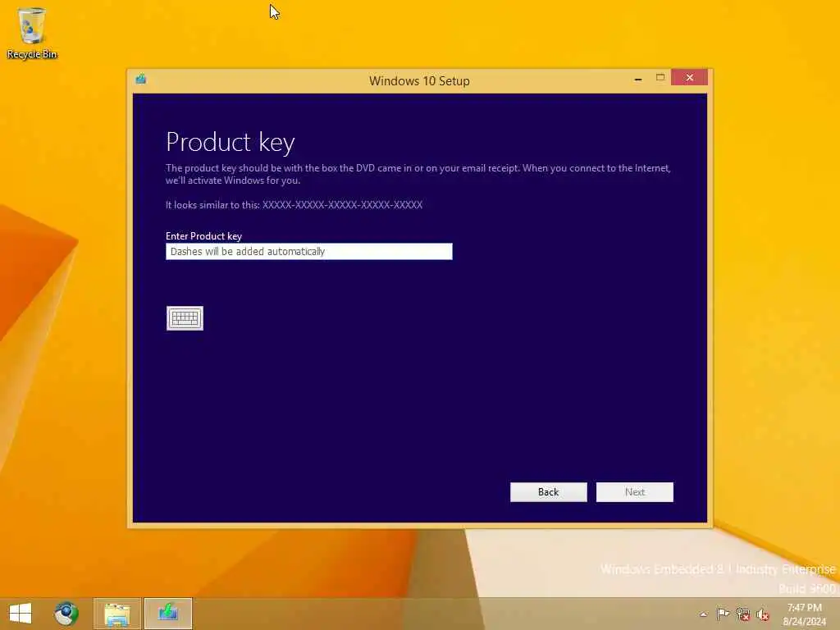This screenshot has height=630, width=840.
Task: Click the muted volume tray icon
Action: pyautogui.click(x=763, y=614)
